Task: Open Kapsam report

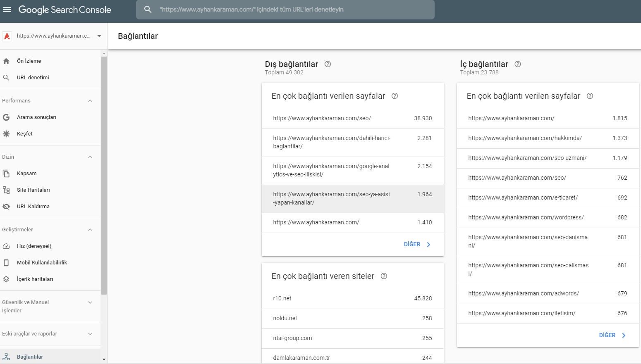Action: [x=50, y=174]
